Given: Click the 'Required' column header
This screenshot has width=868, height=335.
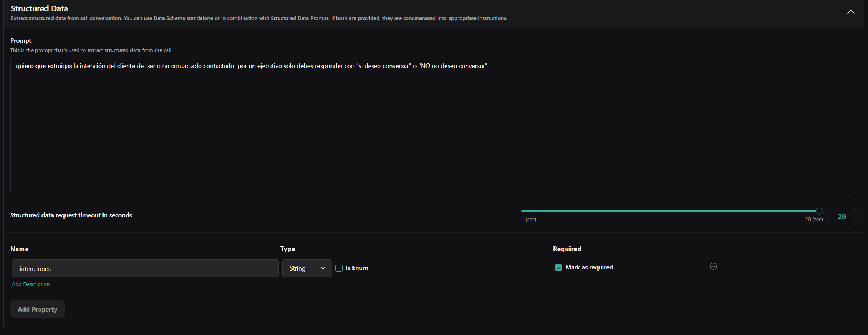Looking at the screenshot, I should 567,249.
